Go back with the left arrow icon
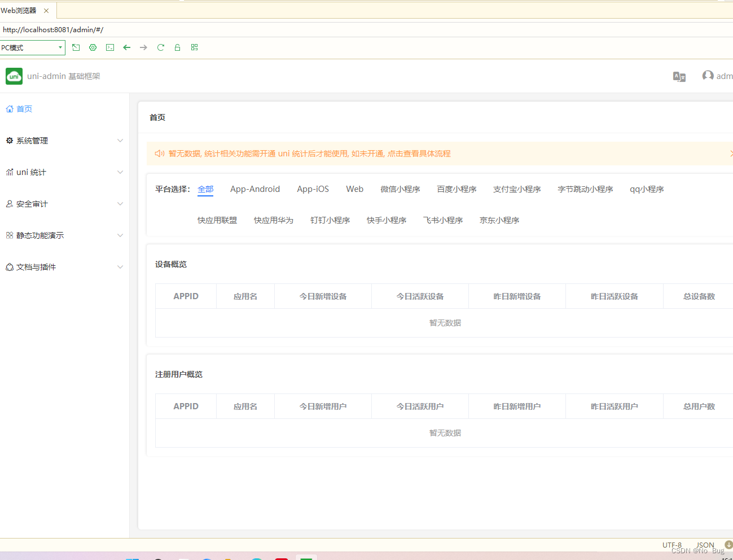This screenshot has width=733, height=560. (x=127, y=47)
